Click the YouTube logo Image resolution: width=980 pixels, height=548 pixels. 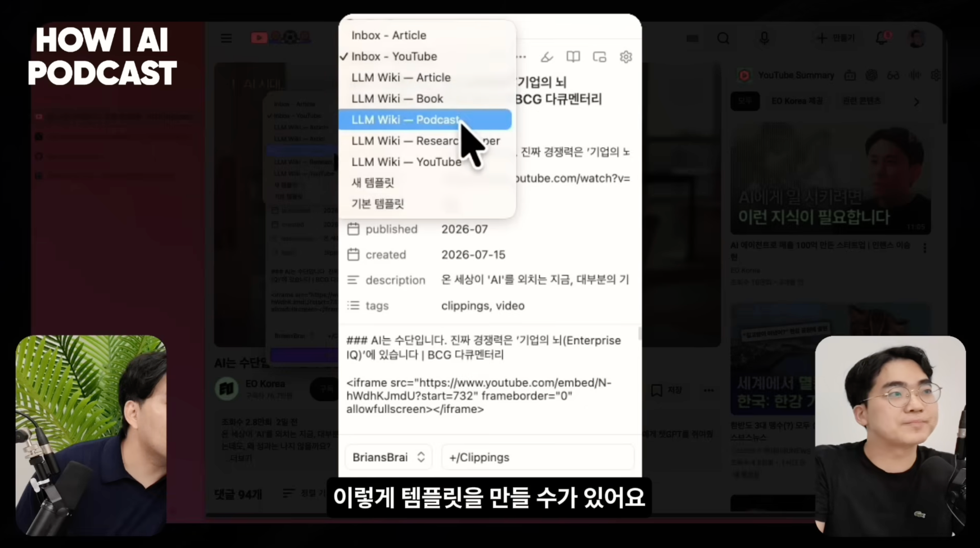280,38
